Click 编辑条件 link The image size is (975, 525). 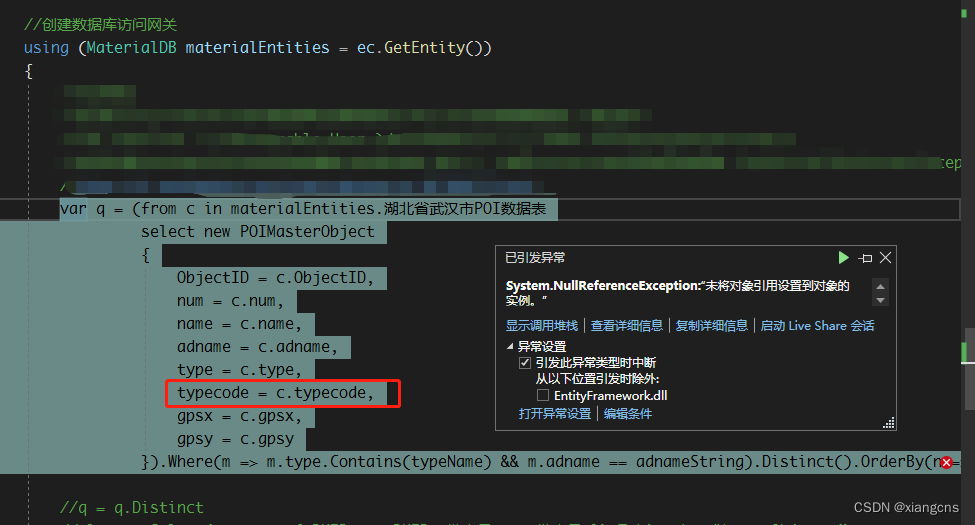pos(627,414)
